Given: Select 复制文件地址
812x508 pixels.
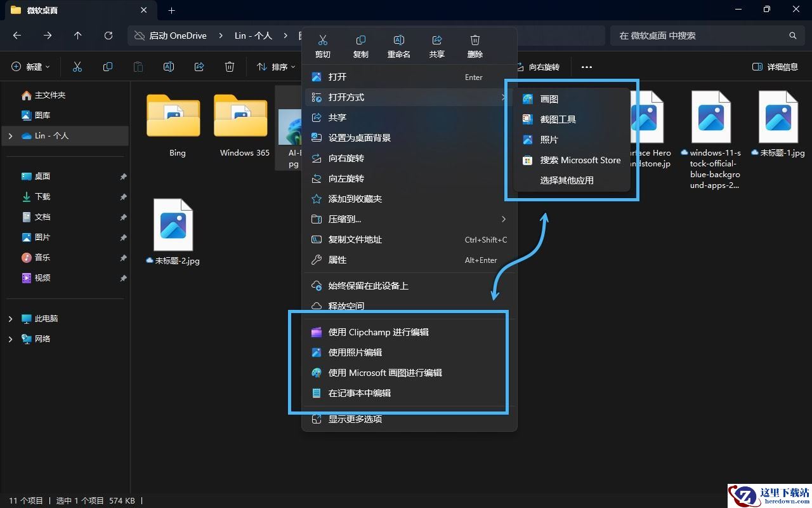Looking at the screenshot, I should pos(410,239).
